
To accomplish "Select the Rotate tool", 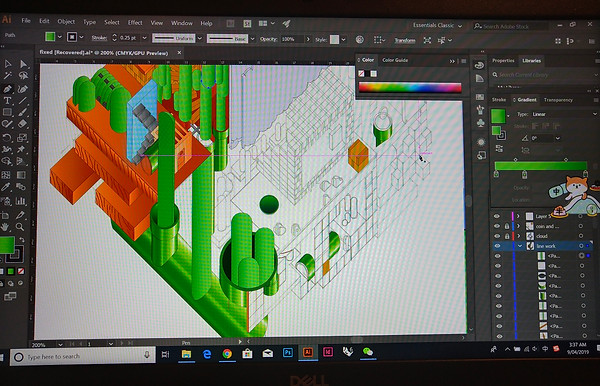I will (7, 137).
